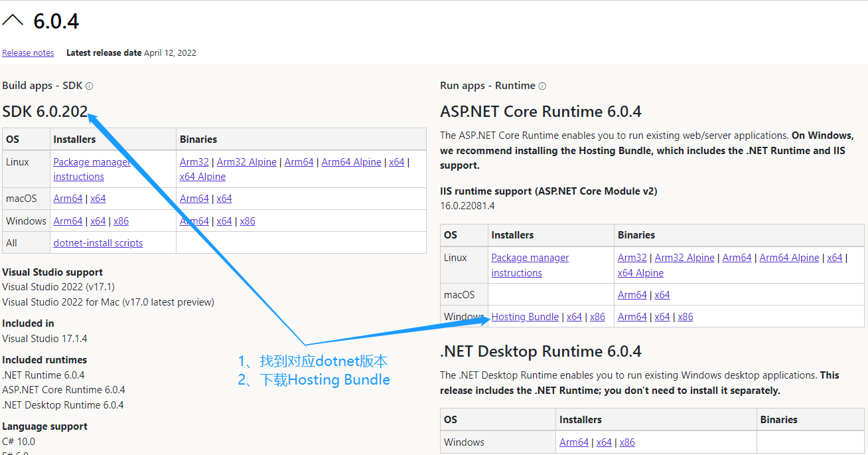Download .NET Desktop Runtime Arm64 installer

(x=573, y=442)
